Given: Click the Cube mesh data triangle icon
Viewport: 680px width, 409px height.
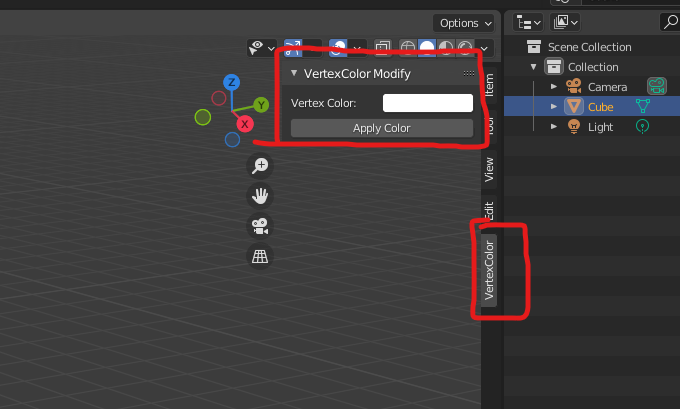Looking at the screenshot, I should pyautogui.click(x=643, y=106).
